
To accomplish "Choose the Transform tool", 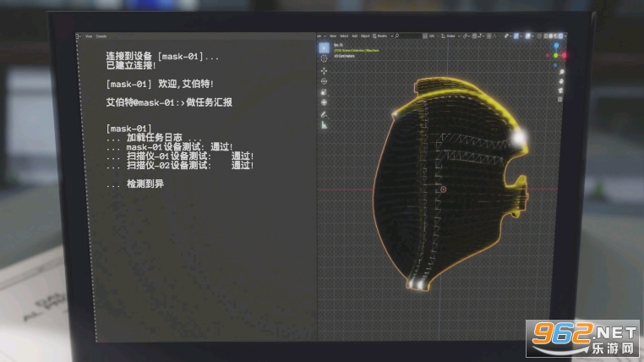I will point(325,102).
